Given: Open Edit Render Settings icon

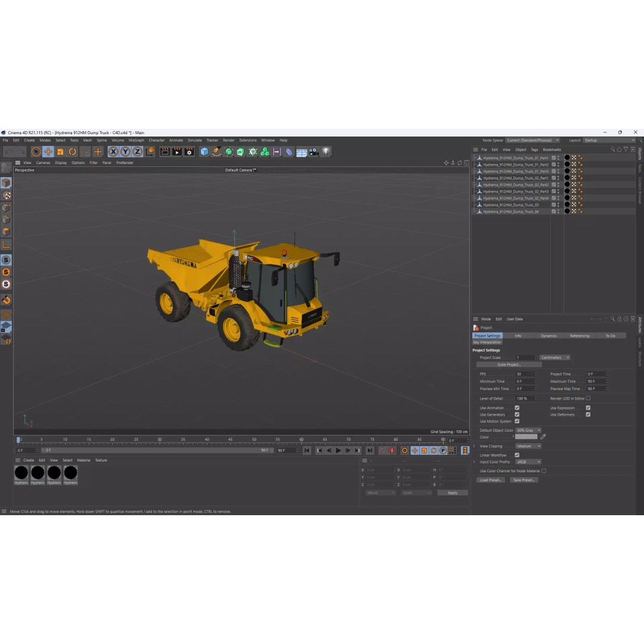Looking at the screenshot, I should (x=190, y=152).
